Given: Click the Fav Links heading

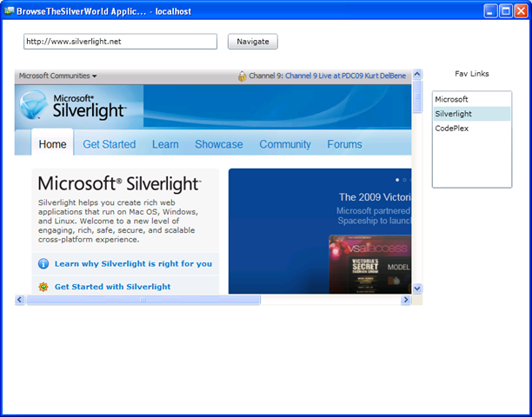Looking at the screenshot, I should pos(472,74).
